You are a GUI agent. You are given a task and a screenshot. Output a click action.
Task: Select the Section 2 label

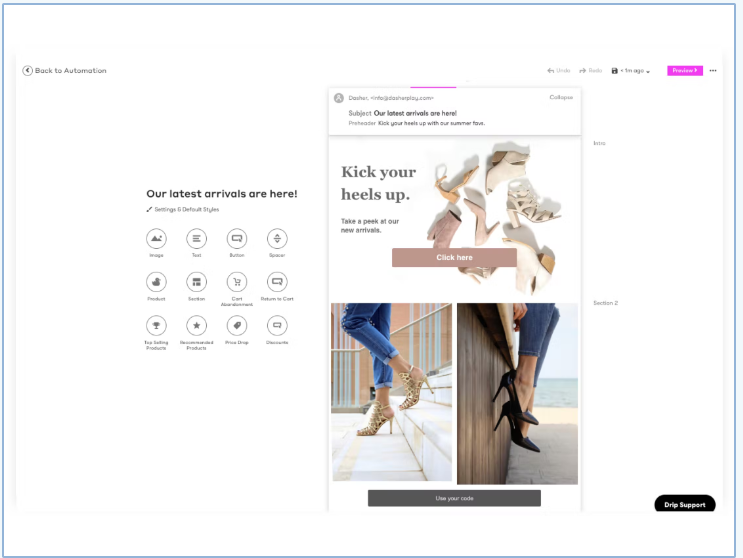coord(606,303)
